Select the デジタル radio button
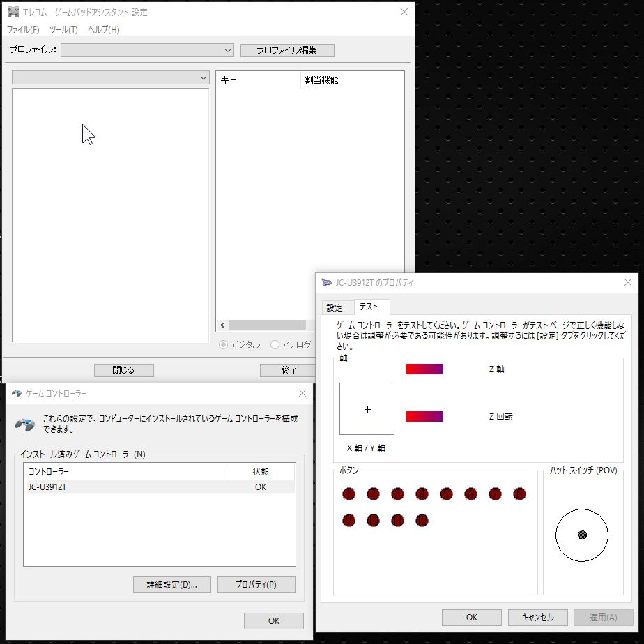 coord(223,344)
